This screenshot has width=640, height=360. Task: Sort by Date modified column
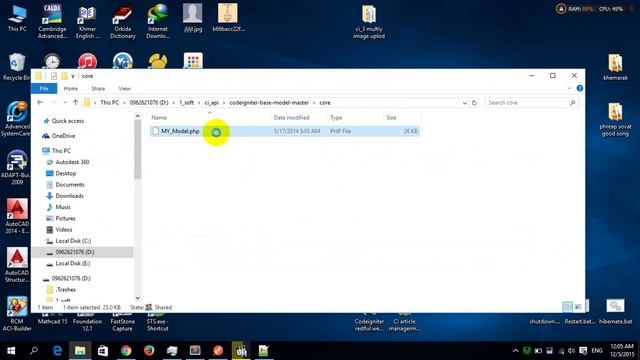[291, 118]
